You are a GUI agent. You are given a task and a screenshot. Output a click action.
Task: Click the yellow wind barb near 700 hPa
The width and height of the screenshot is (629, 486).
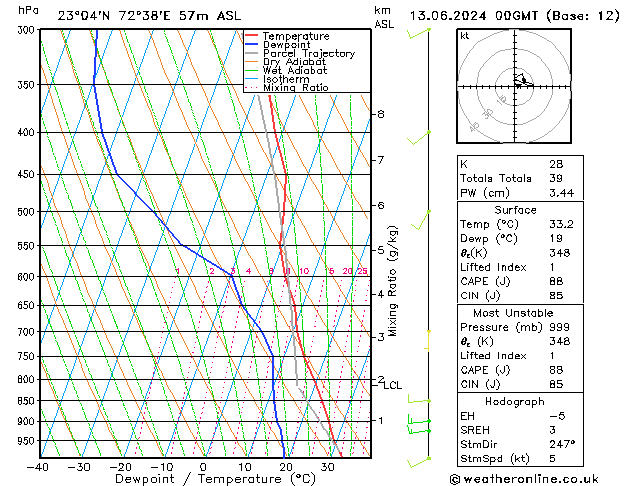[428, 340]
